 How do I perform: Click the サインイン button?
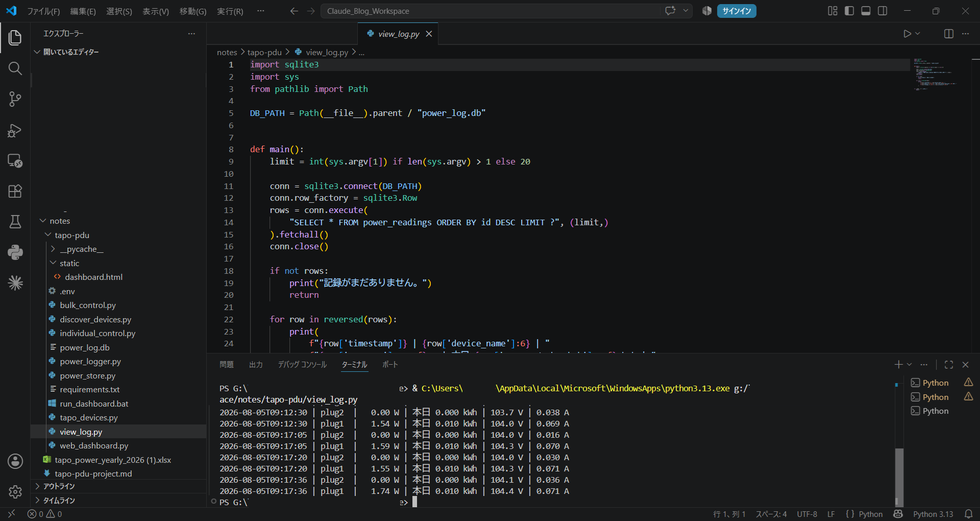click(736, 11)
